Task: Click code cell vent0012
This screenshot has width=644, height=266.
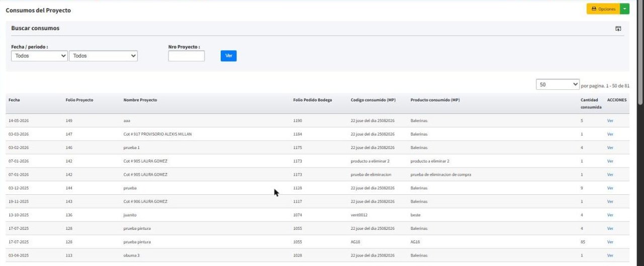Action: [x=359, y=215]
